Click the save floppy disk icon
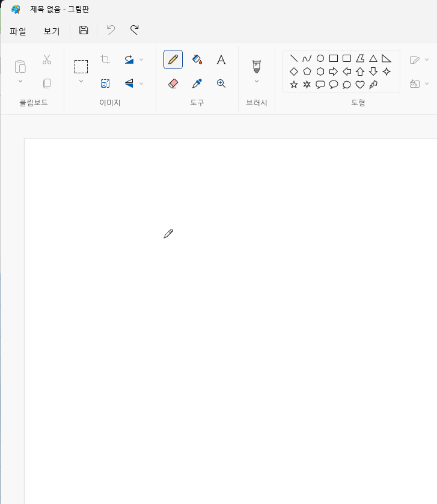The height and width of the screenshot is (504, 437). tap(84, 30)
